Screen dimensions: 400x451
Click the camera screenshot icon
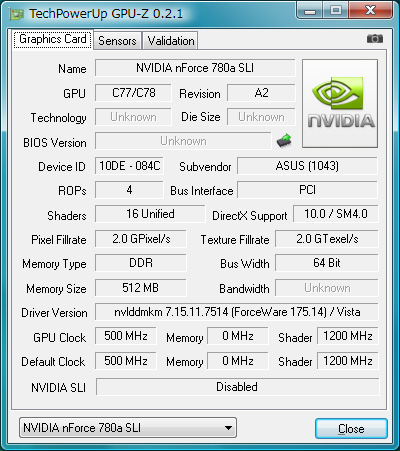[375, 39]
